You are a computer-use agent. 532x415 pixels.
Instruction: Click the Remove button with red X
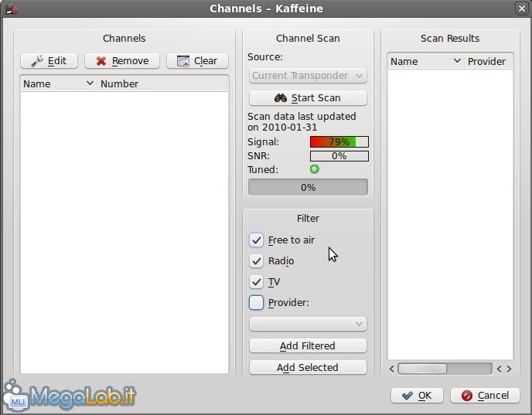pyautogui.click(x=122, y=61)
